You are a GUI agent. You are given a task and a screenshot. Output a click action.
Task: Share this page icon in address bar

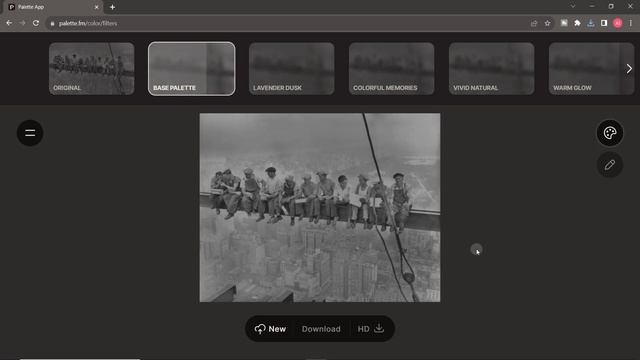[x=534, y=23]
